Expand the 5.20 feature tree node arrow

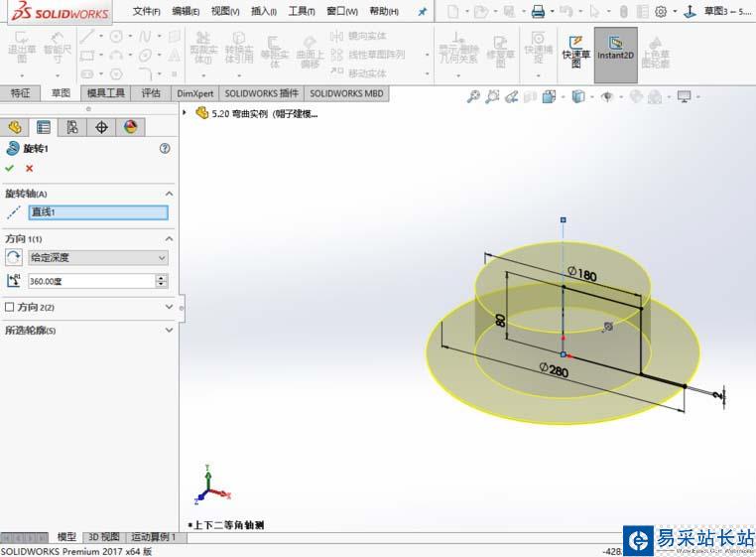(x=186, y=113)
